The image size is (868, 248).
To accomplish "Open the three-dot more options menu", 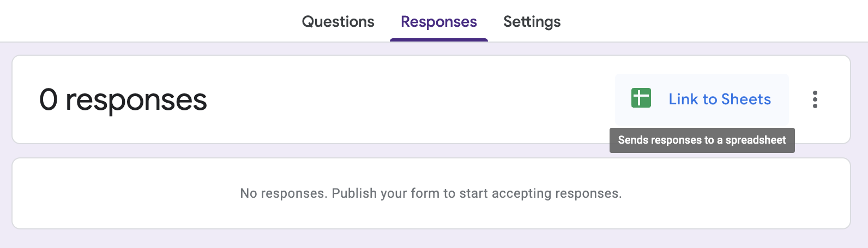I will tap(815, 99).
